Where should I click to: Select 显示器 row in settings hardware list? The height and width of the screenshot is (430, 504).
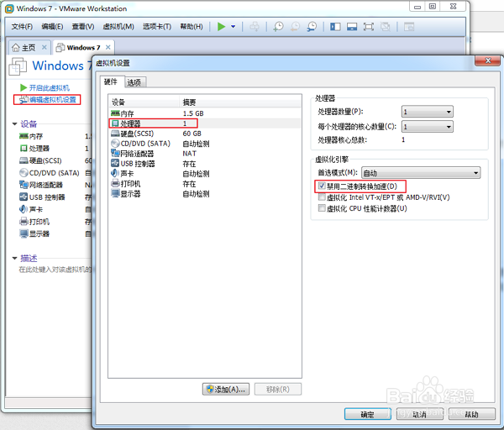[205, 194]
